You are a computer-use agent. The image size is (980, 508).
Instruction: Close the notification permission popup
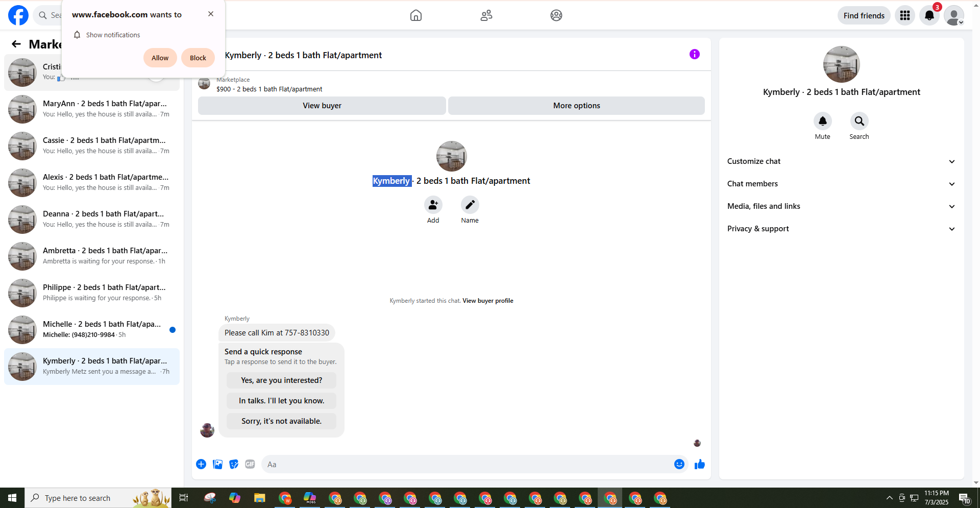click(211, 14)
